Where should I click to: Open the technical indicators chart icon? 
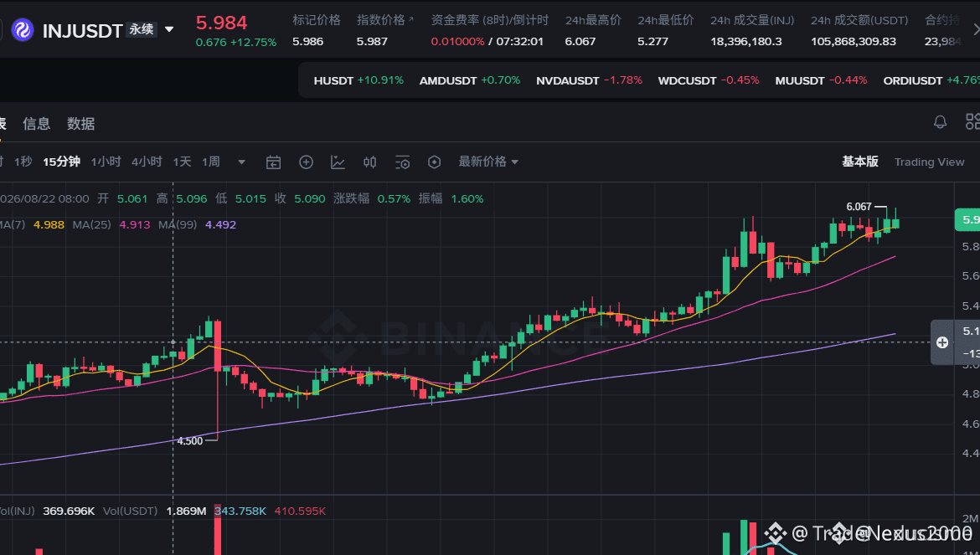coord(338,162)
